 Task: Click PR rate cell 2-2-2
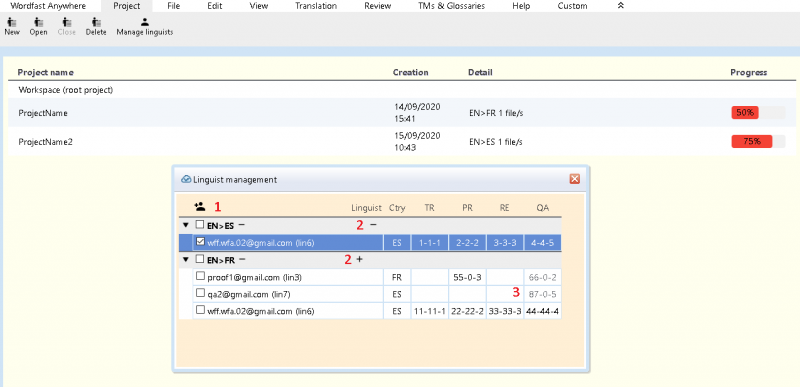pos(467,243)
